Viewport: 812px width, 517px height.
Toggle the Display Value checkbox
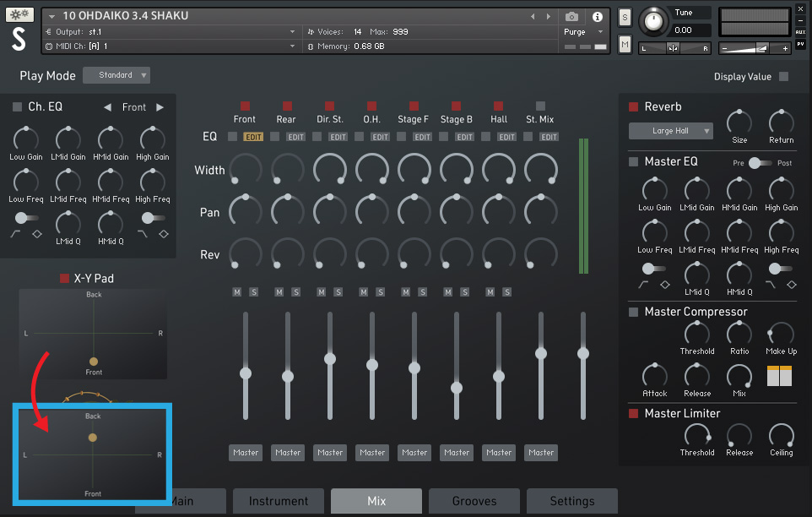coord(784,77)
